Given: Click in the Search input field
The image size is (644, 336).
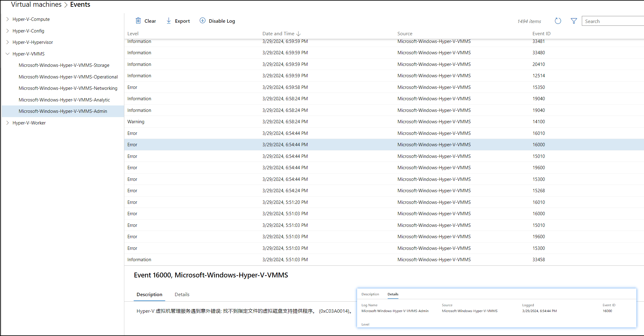Looking at the screenshot, I should pos(613,21).
